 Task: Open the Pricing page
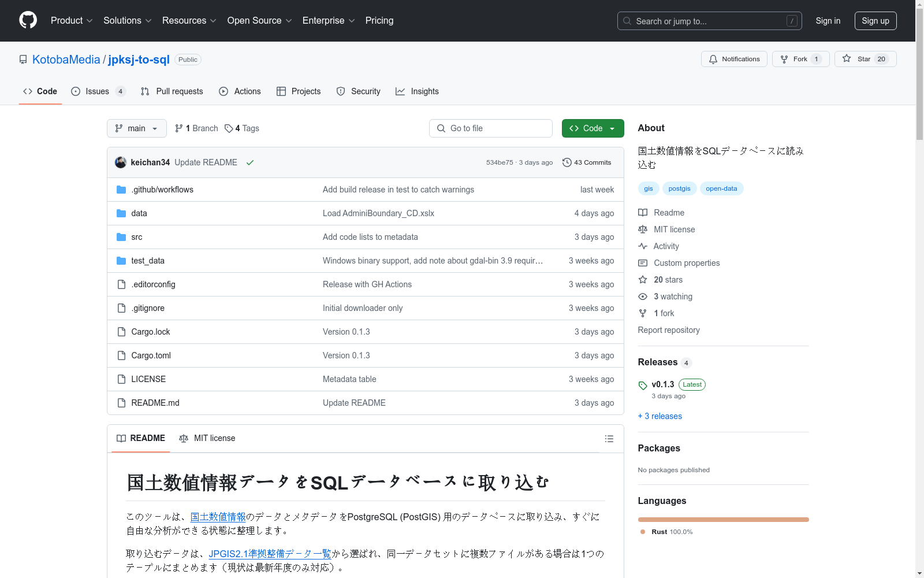(379, 20)
